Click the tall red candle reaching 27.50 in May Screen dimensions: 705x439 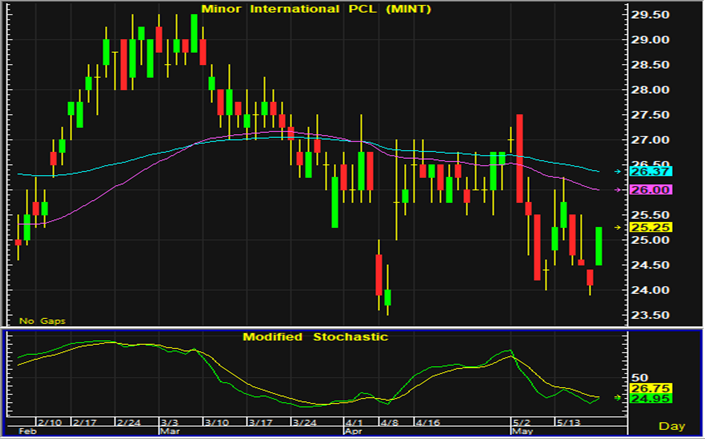pyautogui.click(x=519, y=158)
